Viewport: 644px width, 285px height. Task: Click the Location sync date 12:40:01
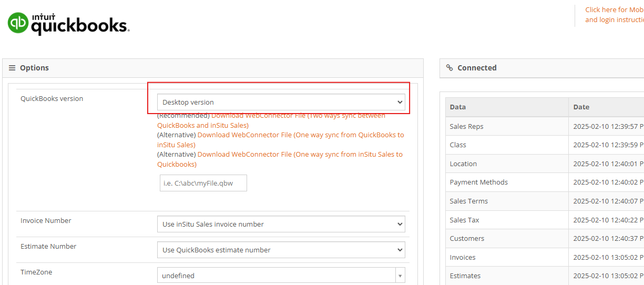pos(608,164)
